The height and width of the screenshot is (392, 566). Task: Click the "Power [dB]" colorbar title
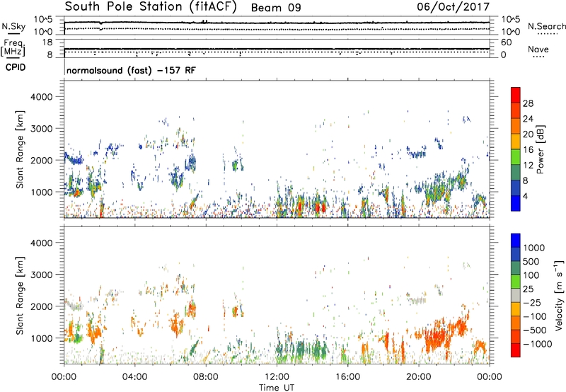[541, 149]
